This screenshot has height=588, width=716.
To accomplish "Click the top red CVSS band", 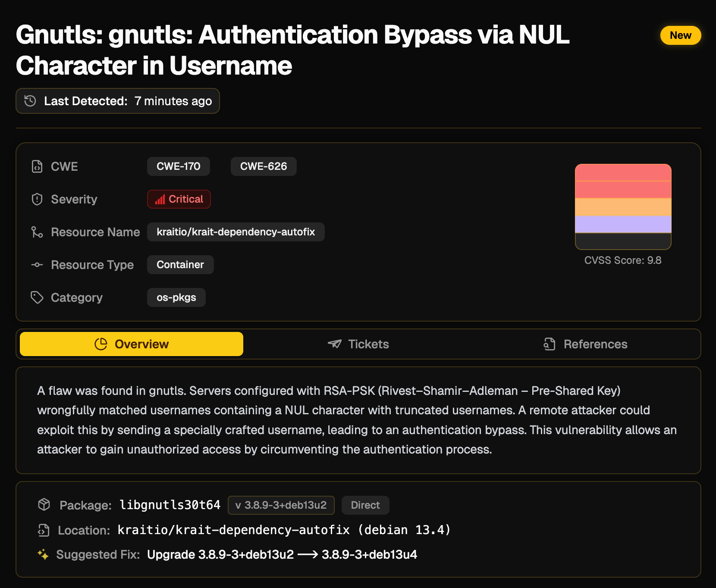I will tap(623, 172).
